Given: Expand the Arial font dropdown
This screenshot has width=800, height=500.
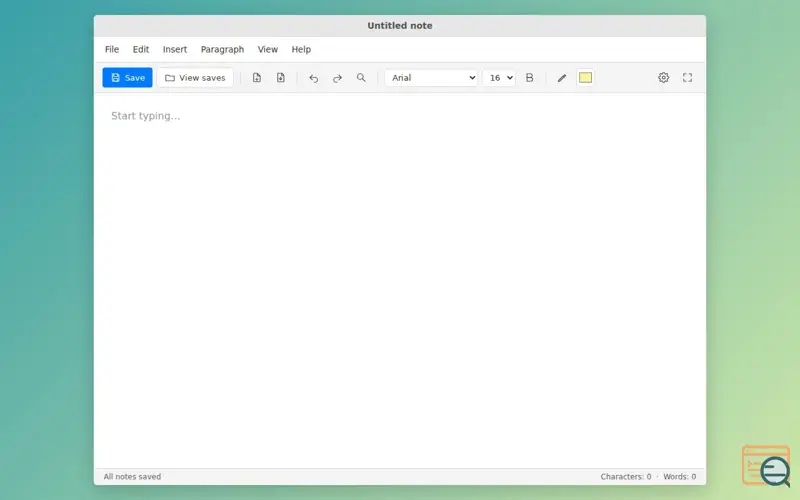Looking at the screenshot, I should click(x=432, y=78).
